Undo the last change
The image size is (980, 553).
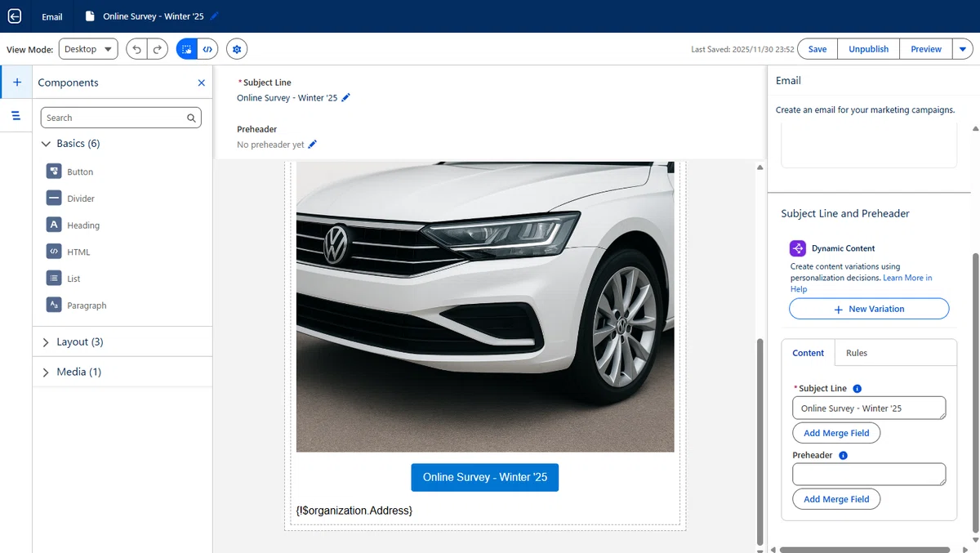pos(136,49)
